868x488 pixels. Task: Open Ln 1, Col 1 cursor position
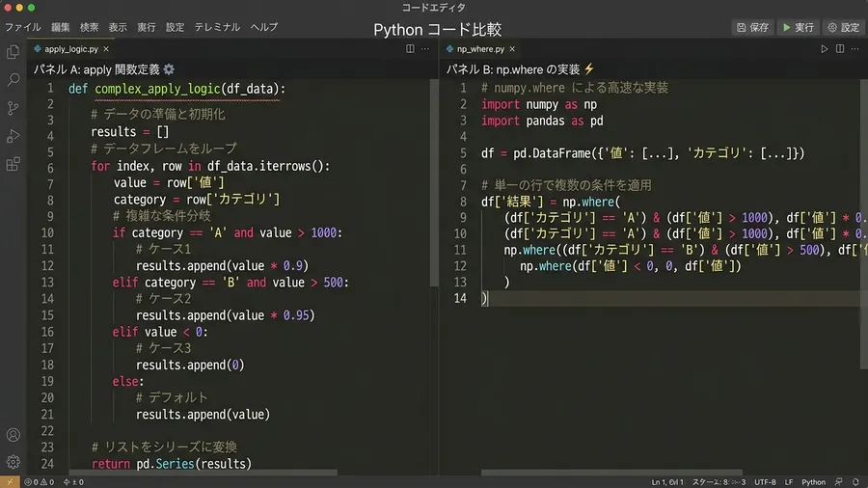[x=667, y=482]
